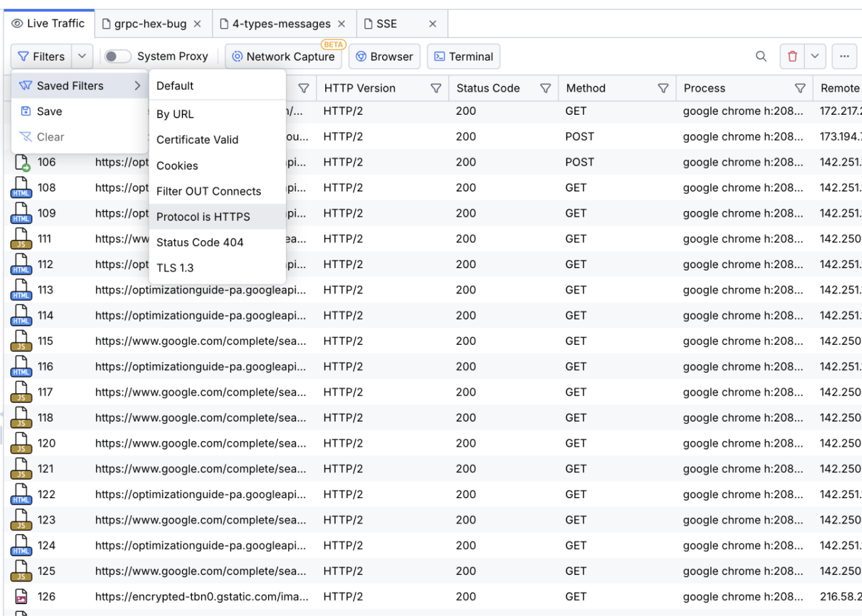Choose the Status Code 404 saved filter
Screen dimensions: 862x616
200,243
